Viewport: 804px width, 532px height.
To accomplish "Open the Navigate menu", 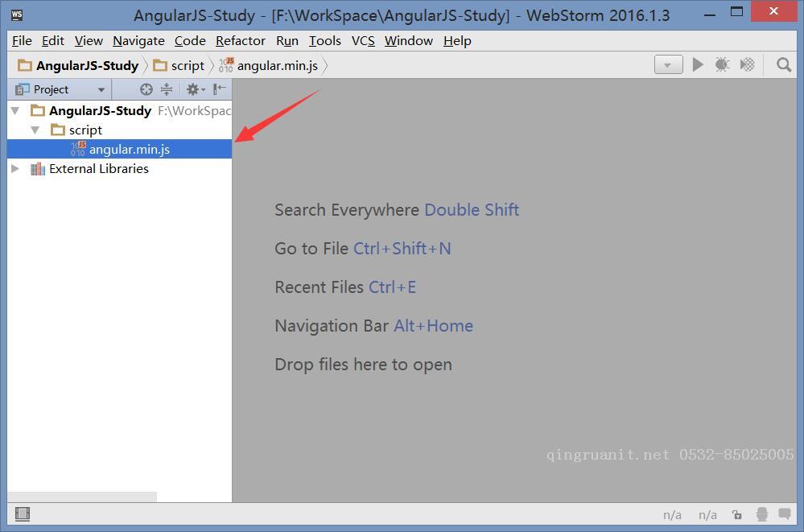I will (138, 40).
